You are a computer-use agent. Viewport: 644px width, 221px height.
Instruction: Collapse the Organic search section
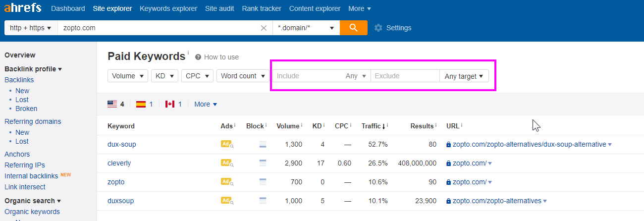click(x=33, y=201)
